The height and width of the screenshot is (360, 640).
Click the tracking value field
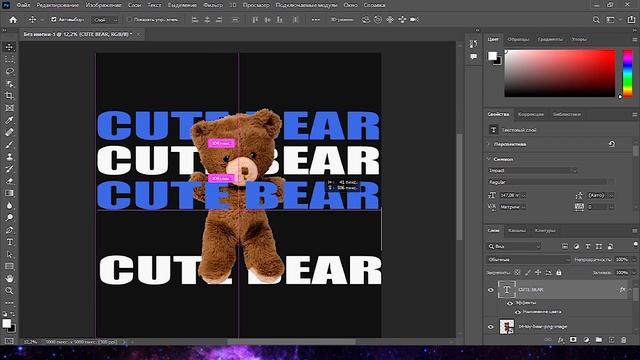click(597, 207)
